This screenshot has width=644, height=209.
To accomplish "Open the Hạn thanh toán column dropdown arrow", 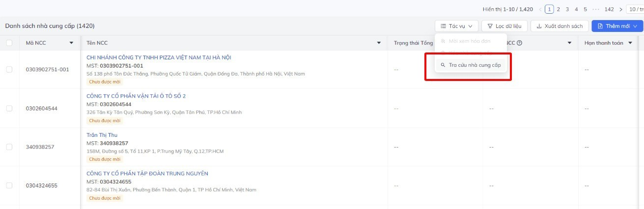I will coord(630,43).
